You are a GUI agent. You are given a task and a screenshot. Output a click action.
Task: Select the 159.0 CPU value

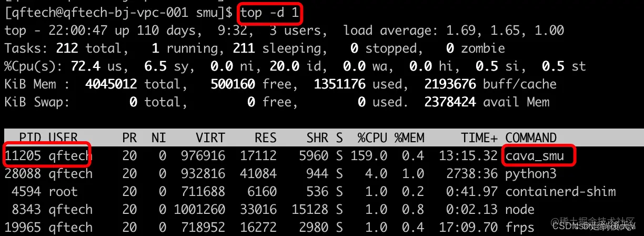[x=369, y=156]
